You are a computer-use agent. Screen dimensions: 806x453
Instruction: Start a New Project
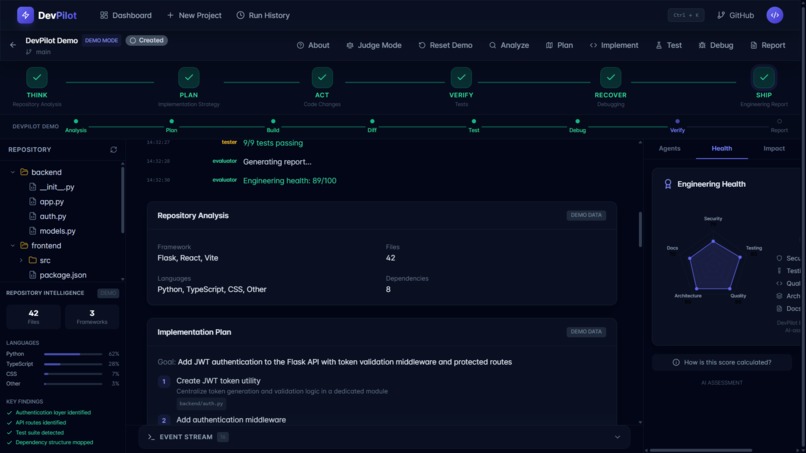point(194,15)
